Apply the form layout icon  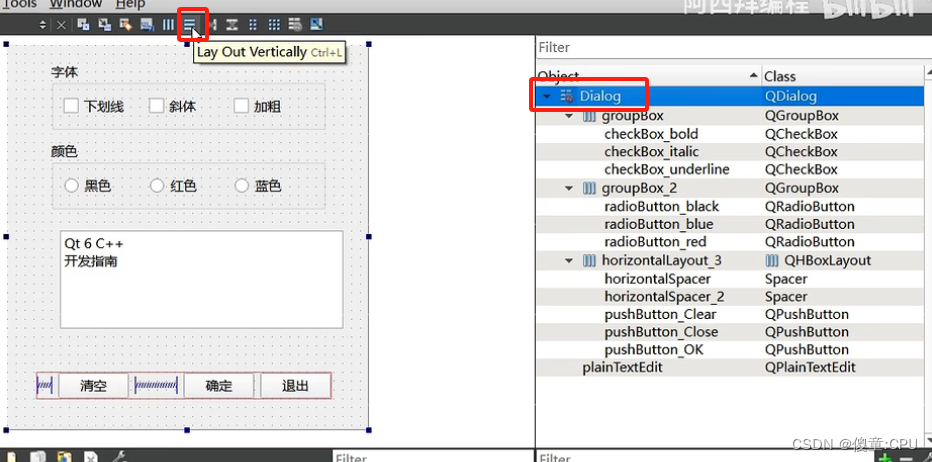[x=253, y=24]
